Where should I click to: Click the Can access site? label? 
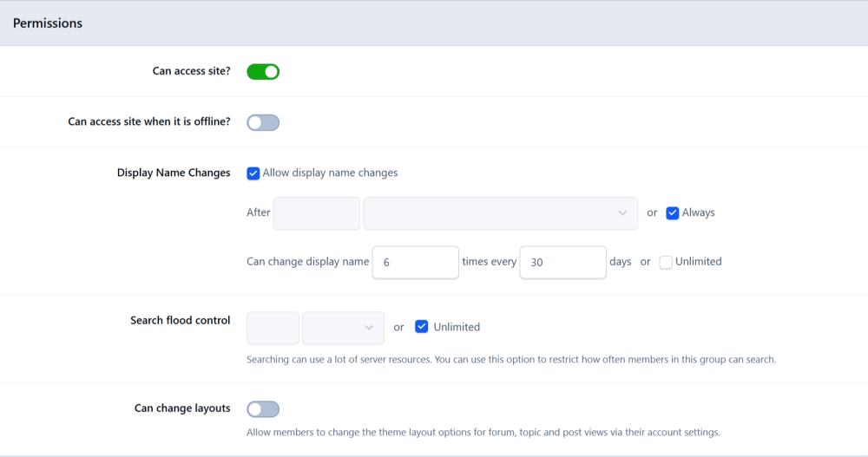191,71
